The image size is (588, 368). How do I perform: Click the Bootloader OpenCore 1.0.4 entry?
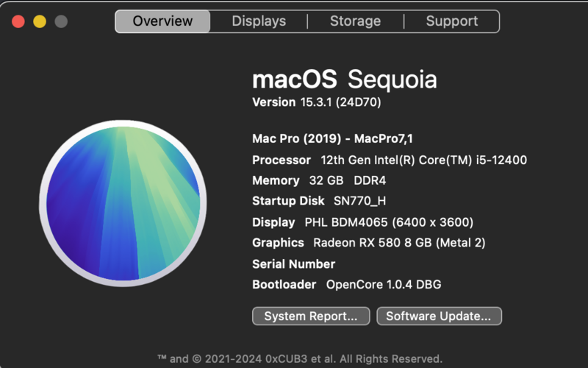click(x=346, y=284)
